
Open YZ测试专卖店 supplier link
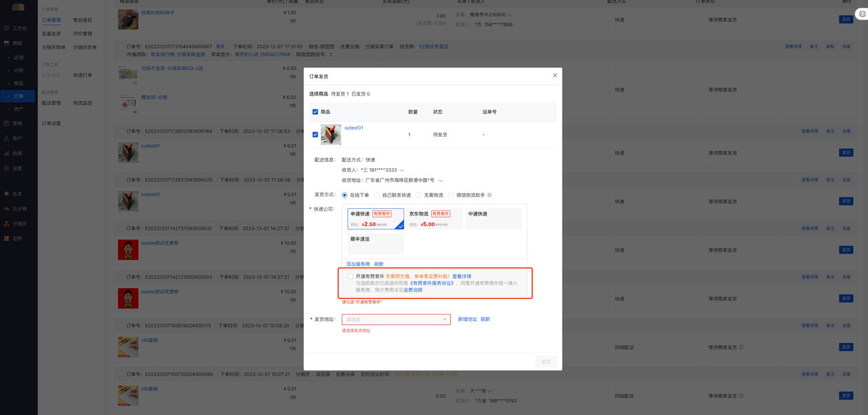433,47
